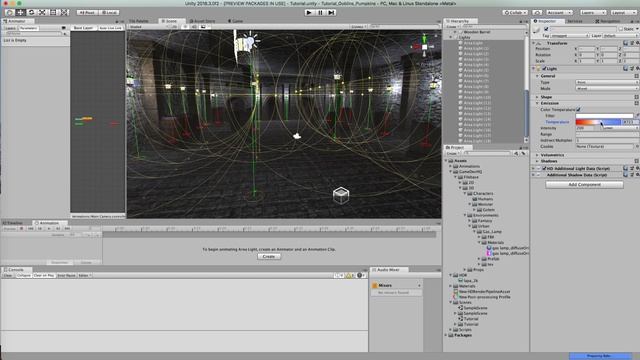The height and width of the screenshot is (360, 640).
Task: Open the Tag dropdown
Action: click(x=570, y=36)
